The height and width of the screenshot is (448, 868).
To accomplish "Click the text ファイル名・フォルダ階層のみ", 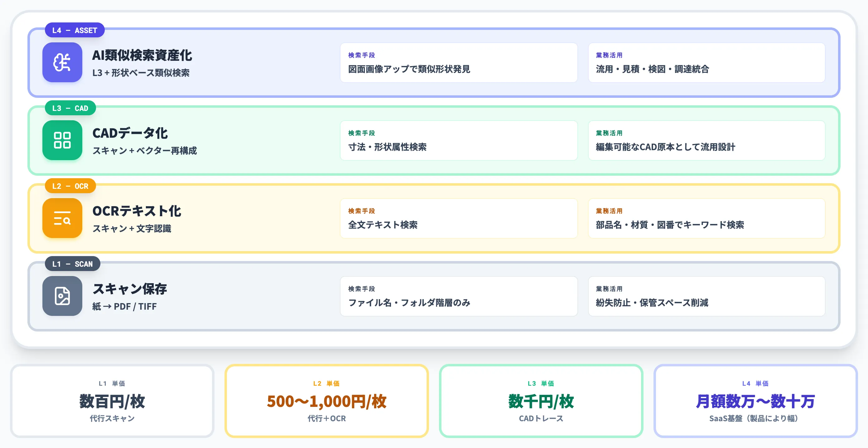I will click(409, 303).
